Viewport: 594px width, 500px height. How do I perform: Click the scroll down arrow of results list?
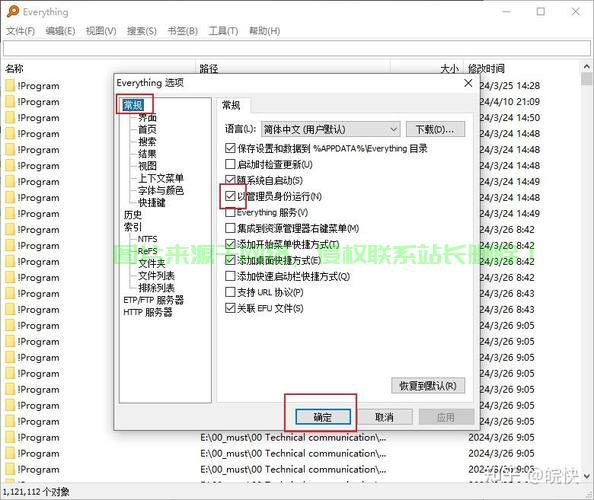tap(586, 476)
